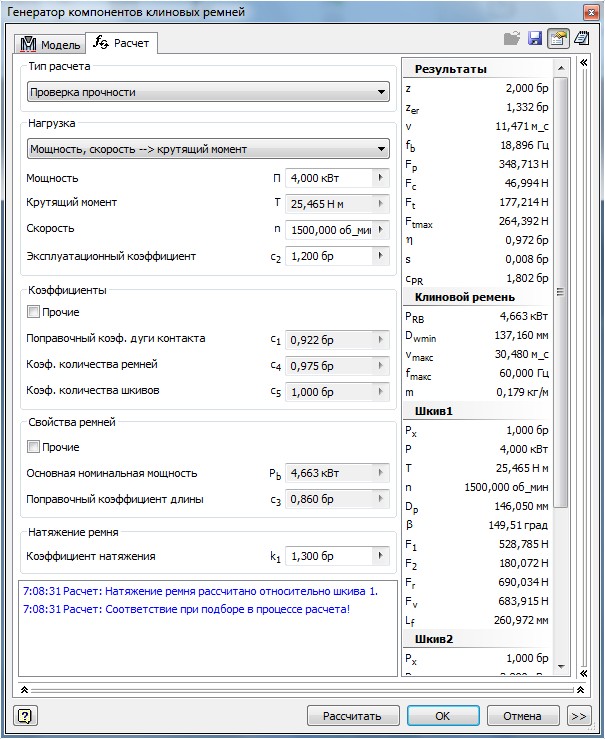This screenshot has width=605, height=739.
Task: Select the η 0,972 бр result row
Action: [477, 240]
